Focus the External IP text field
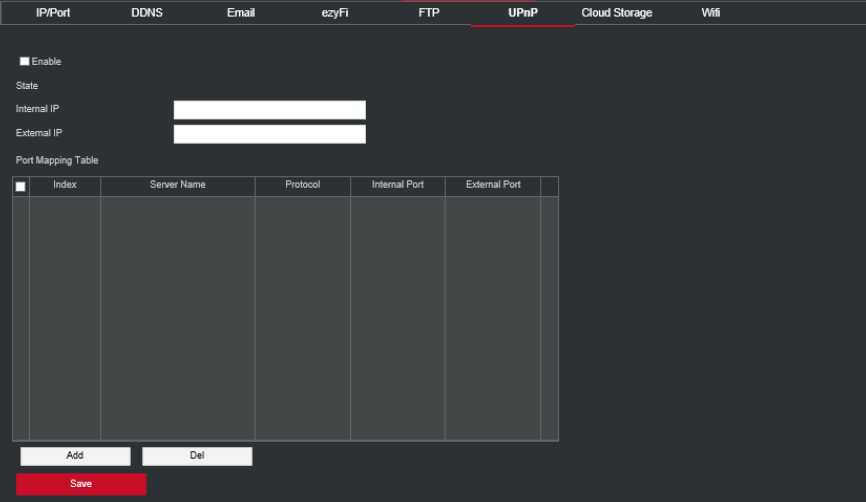 point(269,134)
